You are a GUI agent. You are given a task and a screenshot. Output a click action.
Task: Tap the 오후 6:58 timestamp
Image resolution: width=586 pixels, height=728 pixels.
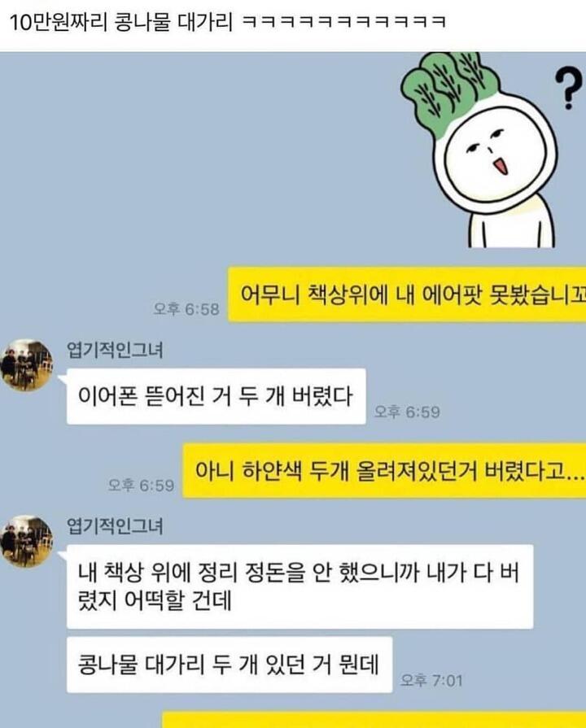coord(186,309)
